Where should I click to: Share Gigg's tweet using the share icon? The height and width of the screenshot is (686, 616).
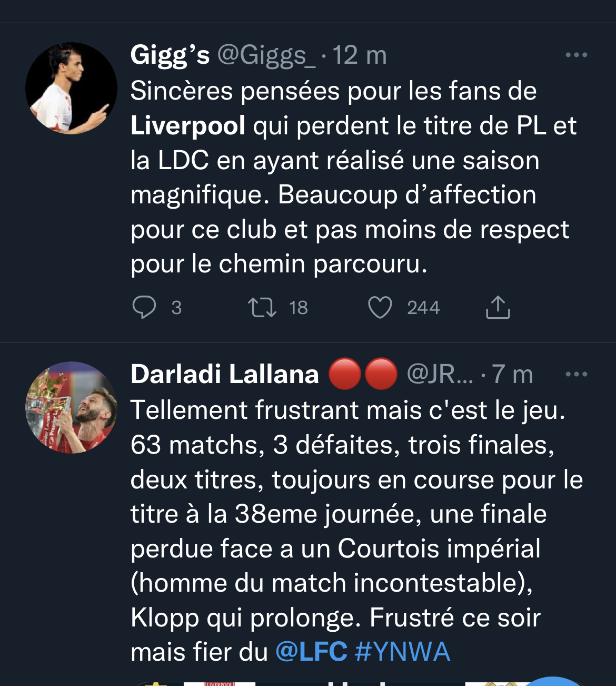tap(498, 308)
